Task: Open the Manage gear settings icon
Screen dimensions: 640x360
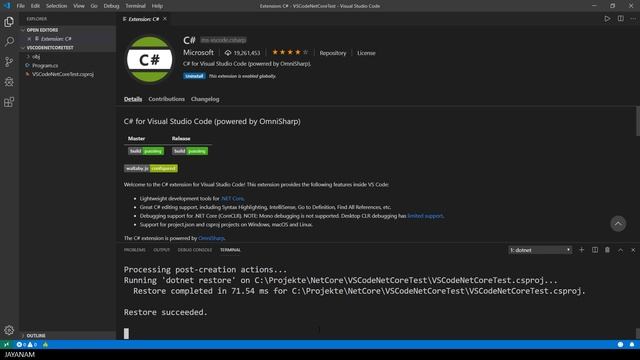Action: [x=9, y=330]
